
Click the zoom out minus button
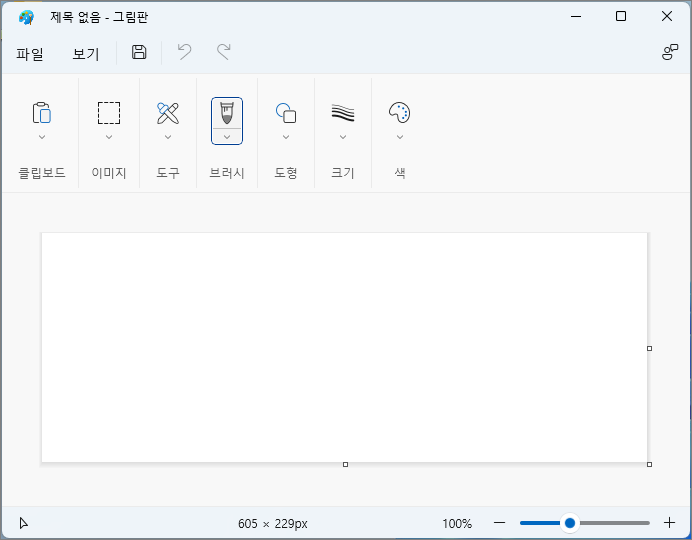coord(500,523)
